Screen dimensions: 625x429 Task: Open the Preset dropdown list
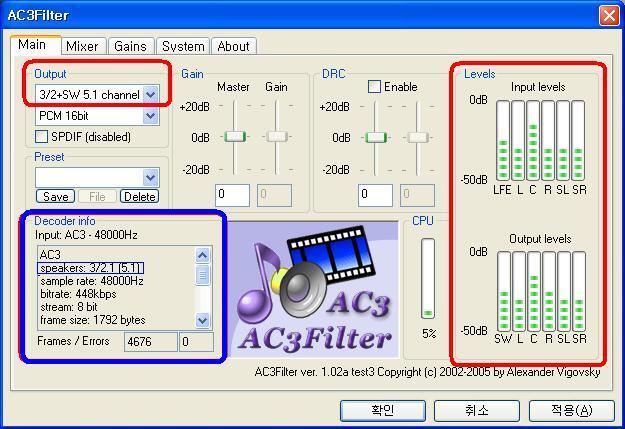[x=151, y=177]
